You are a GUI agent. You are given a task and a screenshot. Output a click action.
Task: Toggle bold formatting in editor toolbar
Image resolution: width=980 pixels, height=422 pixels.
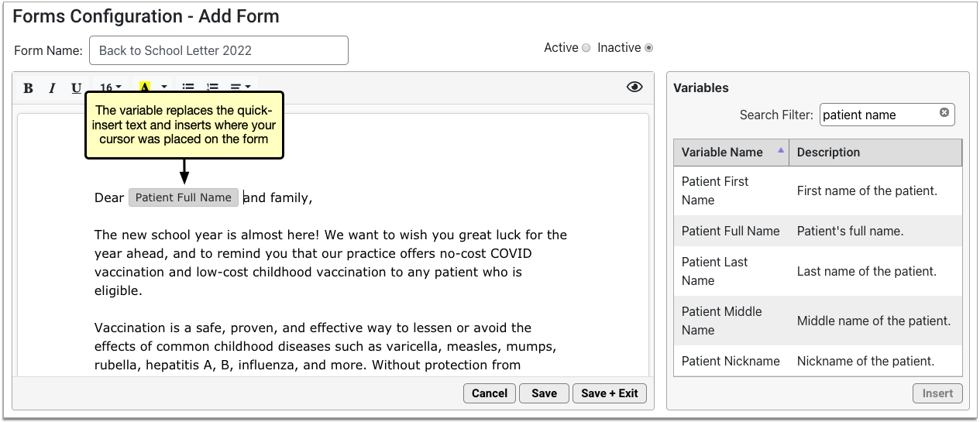click(29, 88)
